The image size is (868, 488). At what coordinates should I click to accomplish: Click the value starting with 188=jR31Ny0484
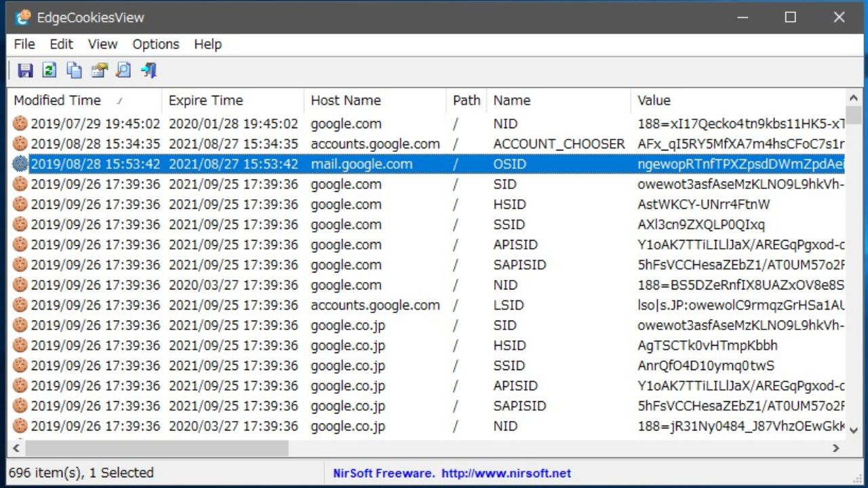pos(741,426)
